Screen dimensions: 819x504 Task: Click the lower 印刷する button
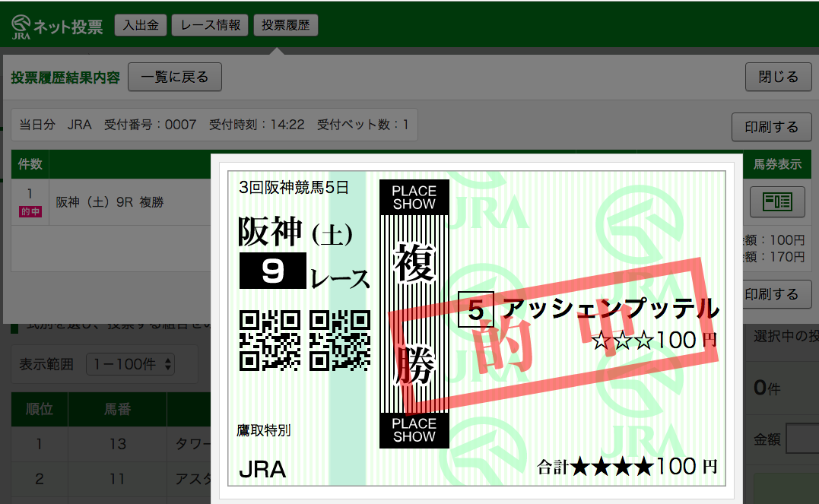tap(771, 294)
